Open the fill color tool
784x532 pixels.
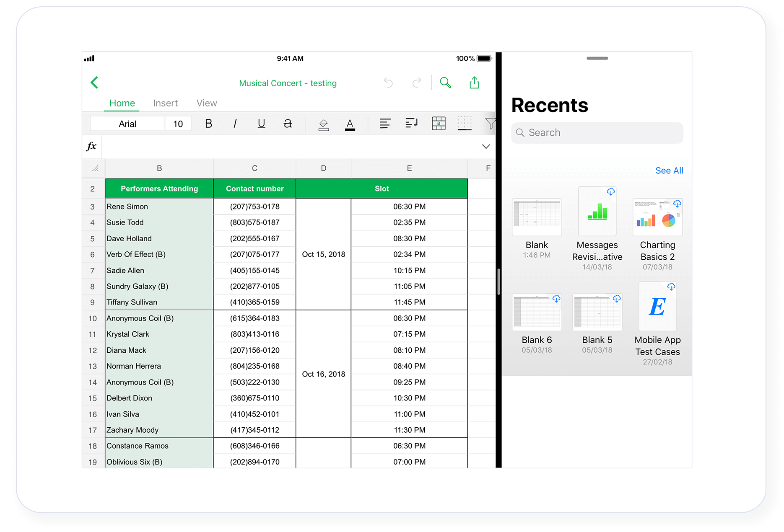tap(323, 124)
